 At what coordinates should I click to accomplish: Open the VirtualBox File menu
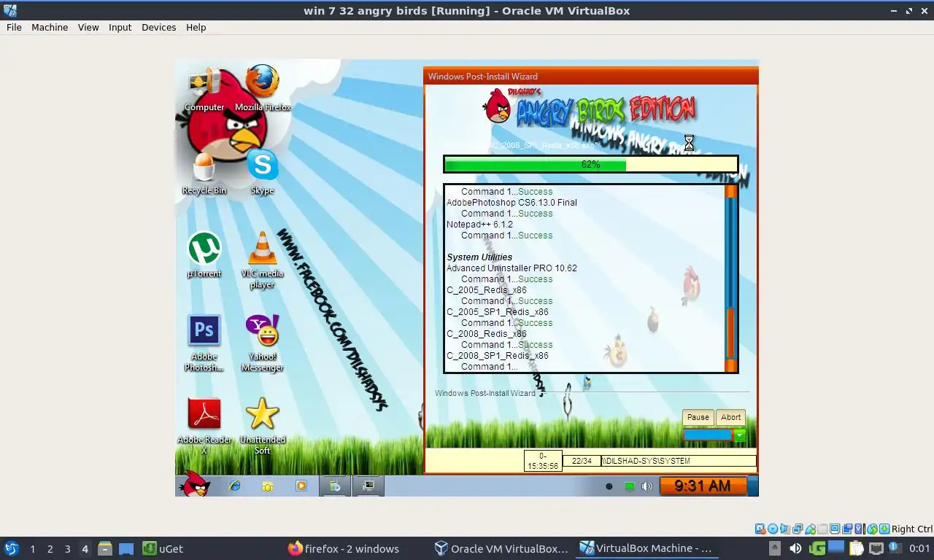coord(14,27)
